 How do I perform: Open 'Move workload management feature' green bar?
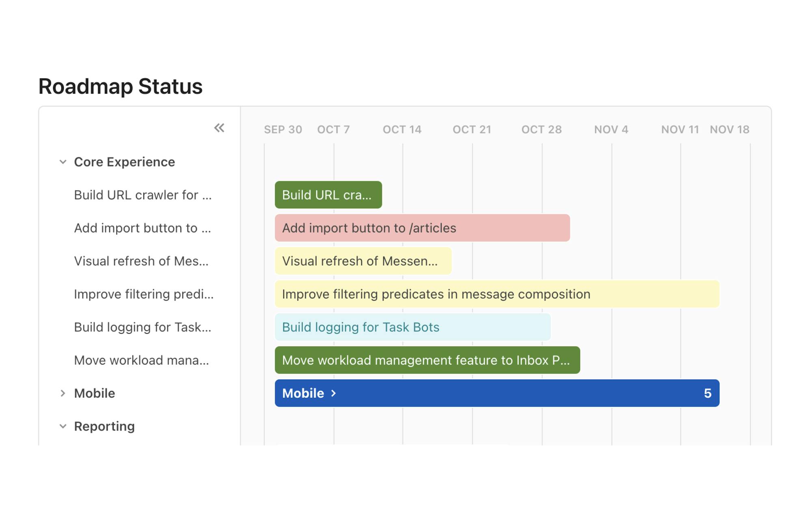[427, 360]
